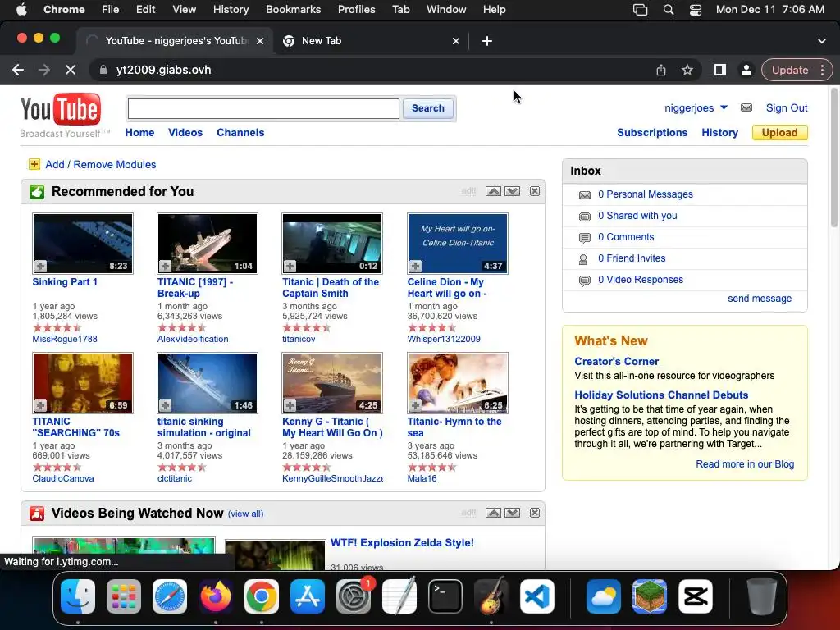The width and height of the screenshot is (840, 630).
Task: Open 0 Personal Messages in the Inbox
Action: coord(646,194)
